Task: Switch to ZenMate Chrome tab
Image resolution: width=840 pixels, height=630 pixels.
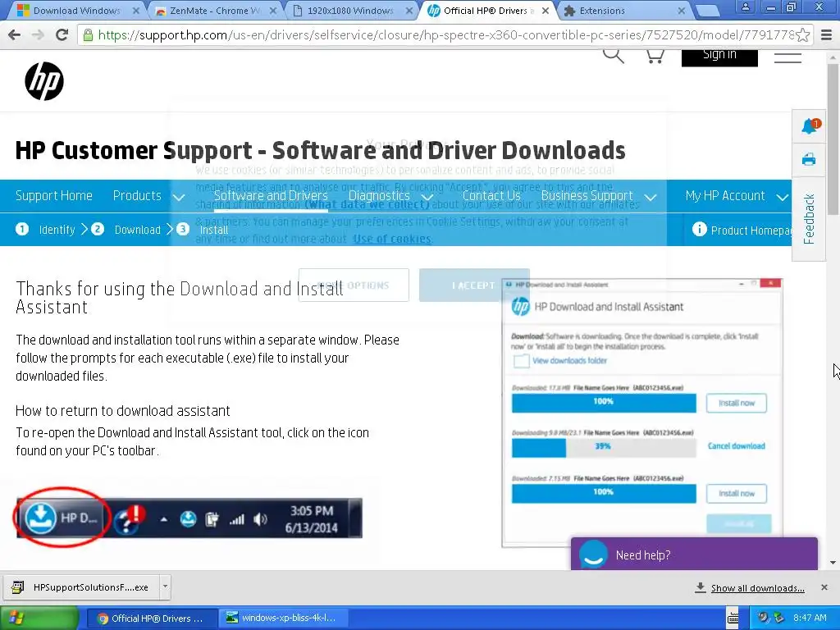Action: 216,11
